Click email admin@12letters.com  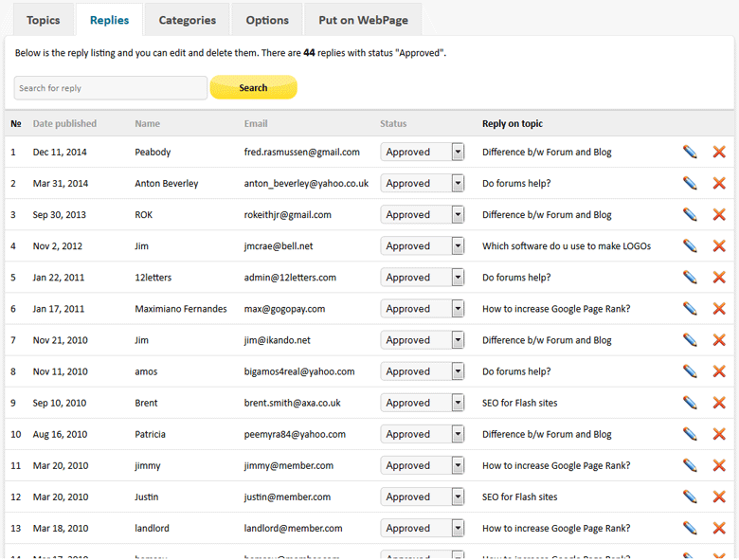click(290, 278)
